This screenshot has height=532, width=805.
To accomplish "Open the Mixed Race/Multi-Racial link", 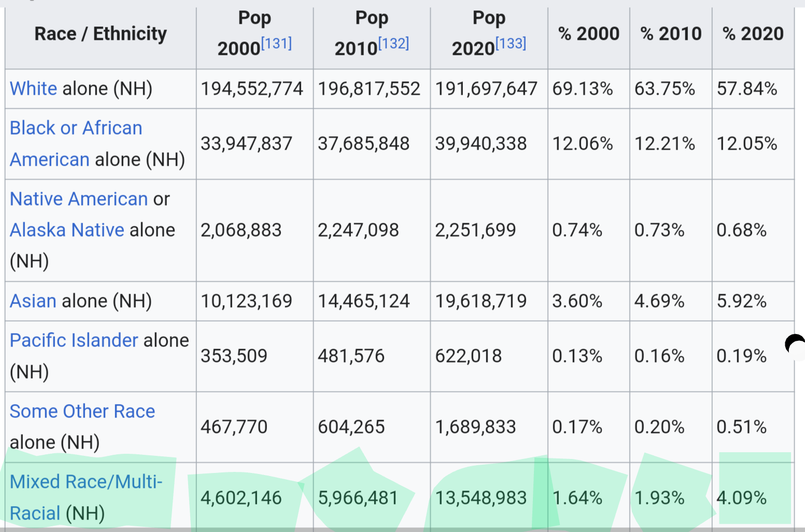I will tap(86, 497).
